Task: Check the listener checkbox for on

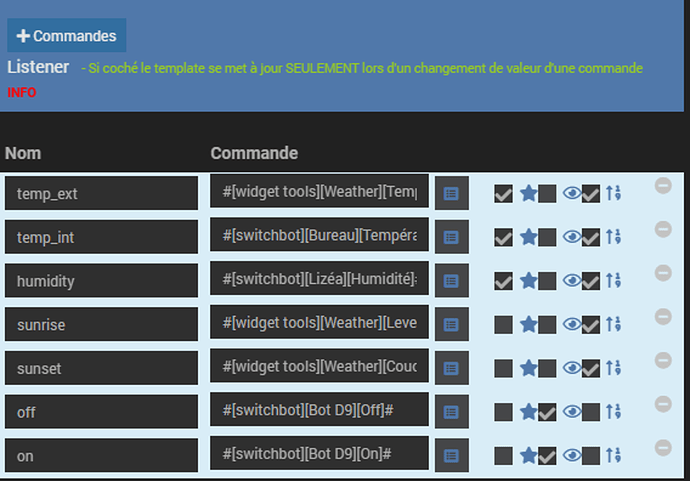Action: coord(503,456)
